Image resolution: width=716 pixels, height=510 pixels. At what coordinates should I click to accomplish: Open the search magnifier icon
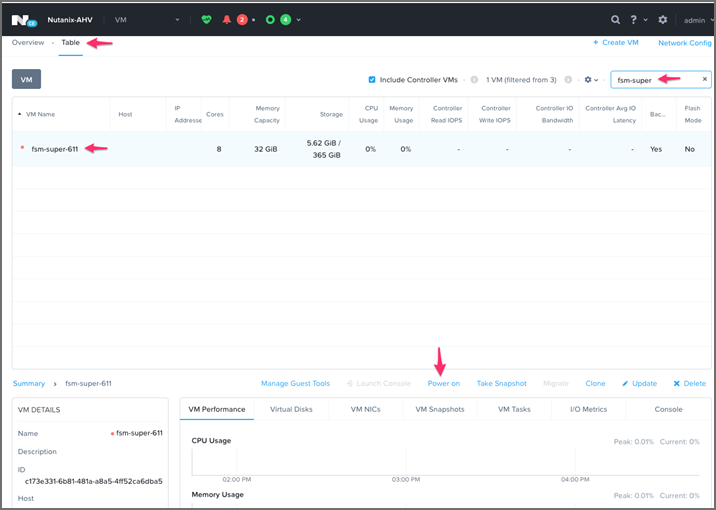coord(616,20)
